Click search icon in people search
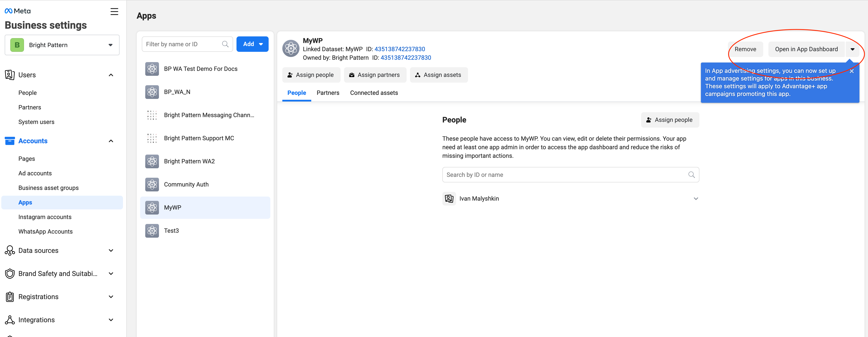Viewport: 868px width, 337px height. pyautogui.click(x=691, y=175)
